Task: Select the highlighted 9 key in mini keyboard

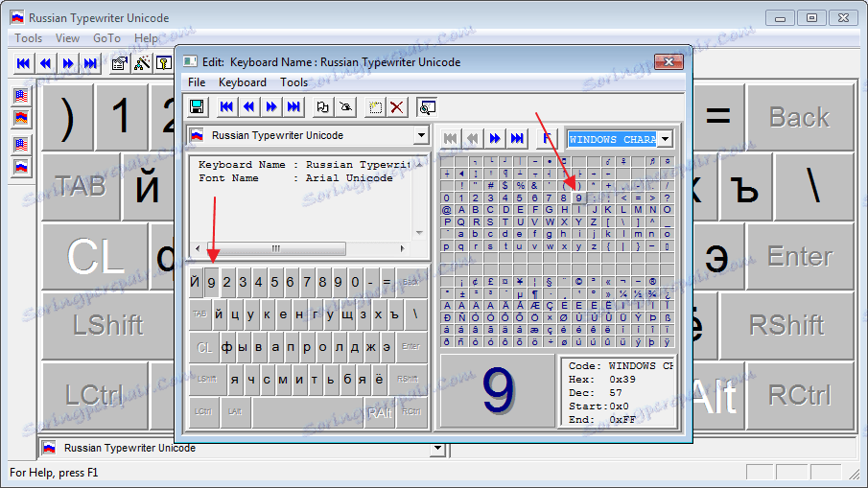Action: [x=211, y=282]
